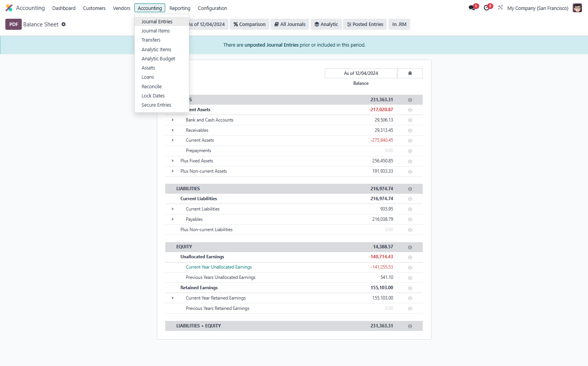
Task: Select Journal Entries from the Accounting menu
Action: (162, 22)
